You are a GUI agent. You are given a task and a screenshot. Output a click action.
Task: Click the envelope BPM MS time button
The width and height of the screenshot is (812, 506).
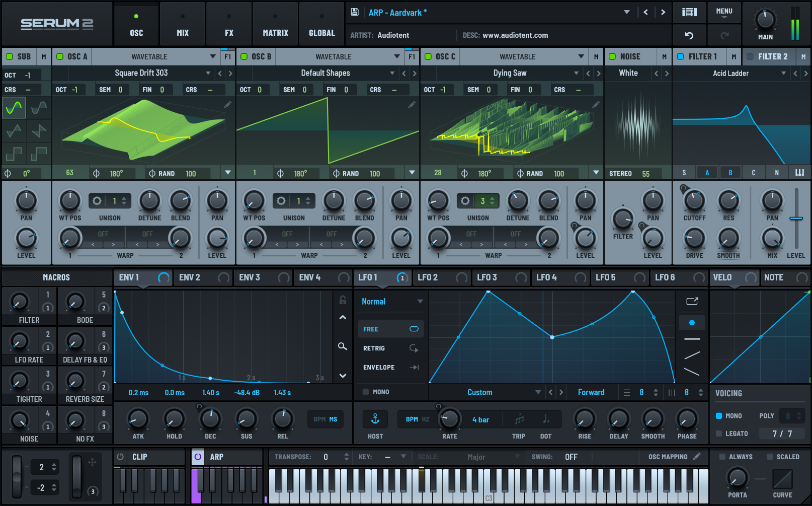click(326, 419)
